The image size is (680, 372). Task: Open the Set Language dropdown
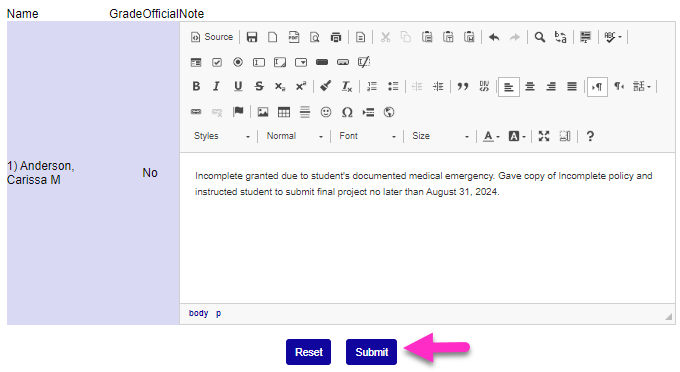pyautogui.click(x=642, y=87)
